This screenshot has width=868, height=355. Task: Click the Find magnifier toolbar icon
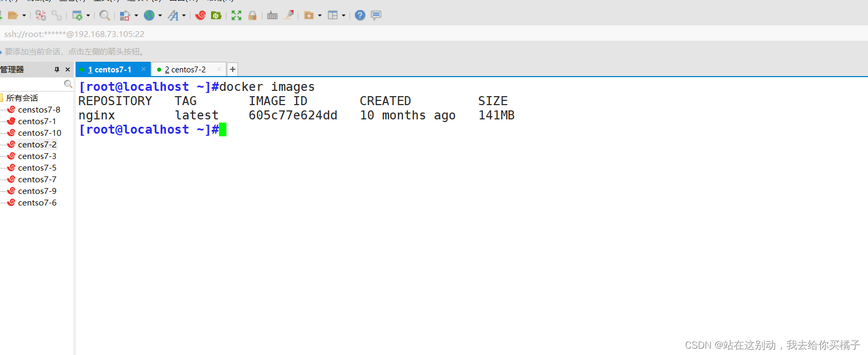pyautogui.click(x=105, y=15)
